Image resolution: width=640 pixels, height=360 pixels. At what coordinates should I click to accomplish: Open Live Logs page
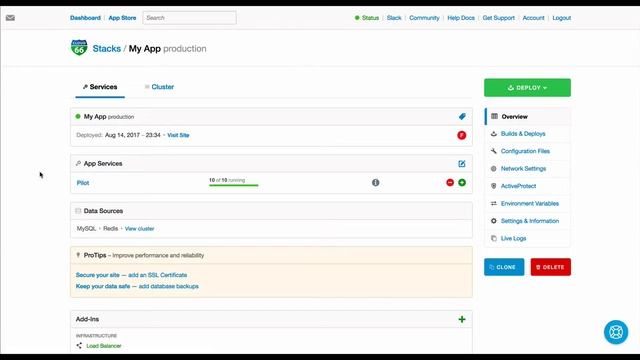tap(513, 238)
